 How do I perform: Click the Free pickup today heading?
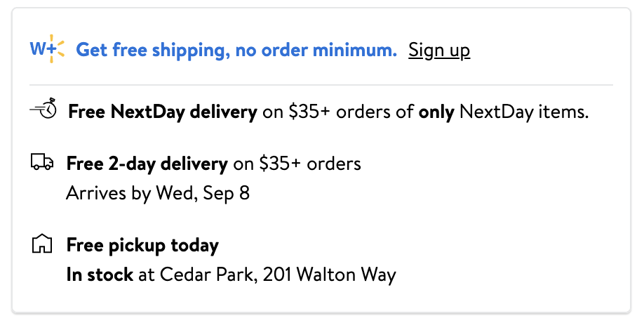tap(142, 246)
